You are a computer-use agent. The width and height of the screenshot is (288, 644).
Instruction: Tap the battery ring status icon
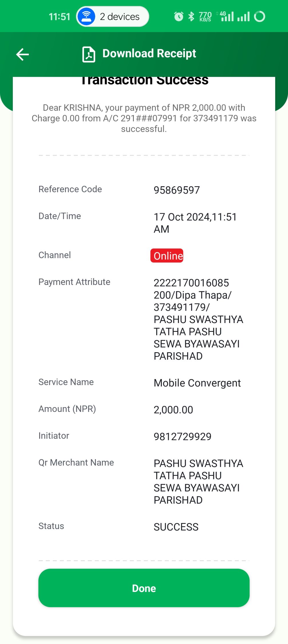pos(260,16)
